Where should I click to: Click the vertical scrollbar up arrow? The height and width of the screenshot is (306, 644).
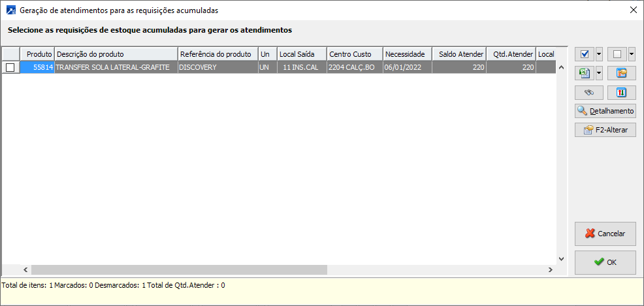click(x=562, y=67)
